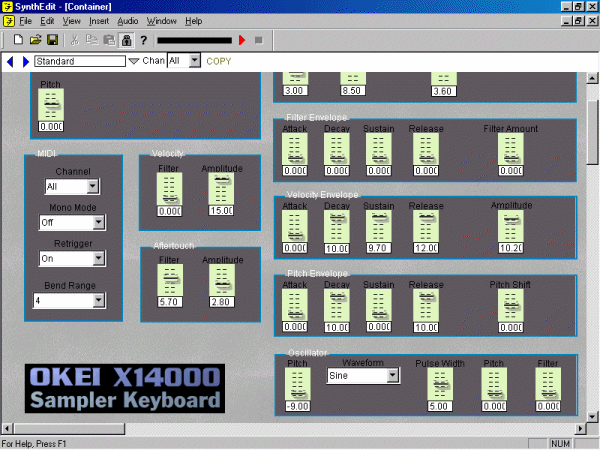Image resolution: width=600 pixels, height=450 pixels.
Task: Click the Help question mark icon
Action: 144,40
